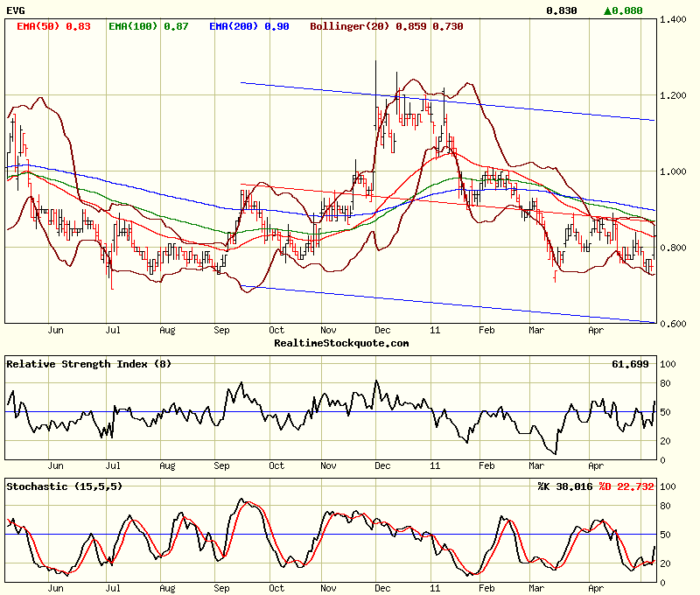Click the 1.400 price axis label

point(675,19)
